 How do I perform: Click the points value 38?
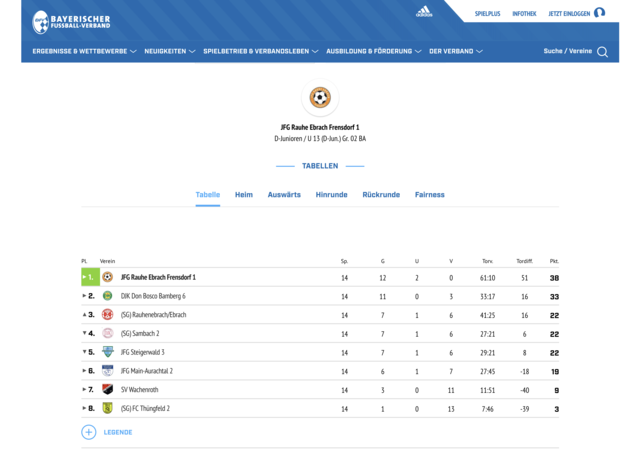coord(554,278)
